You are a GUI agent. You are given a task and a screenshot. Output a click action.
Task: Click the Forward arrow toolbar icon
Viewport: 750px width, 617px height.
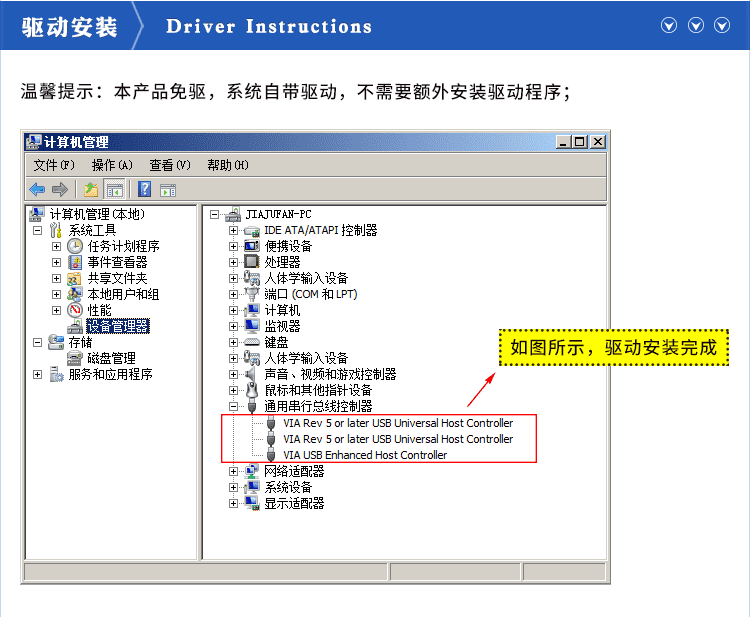click(60, 189)
